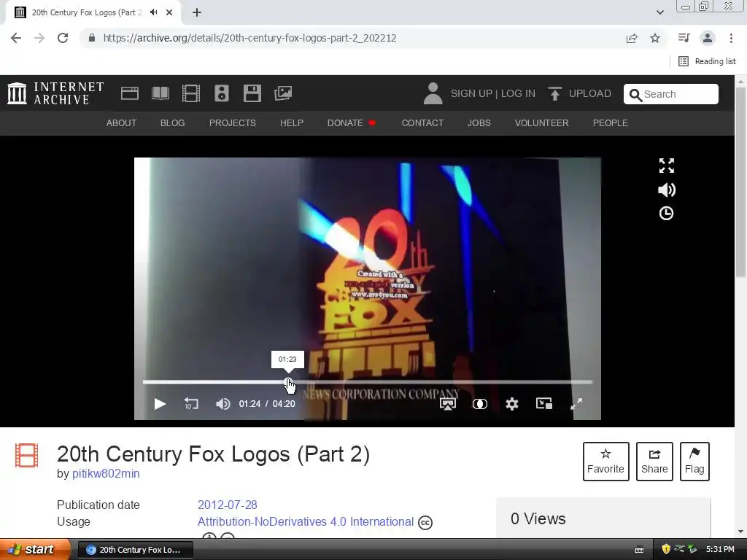The image size is (747, 560).
Task: Open the DONATE menu item
Action: point(352,122)
